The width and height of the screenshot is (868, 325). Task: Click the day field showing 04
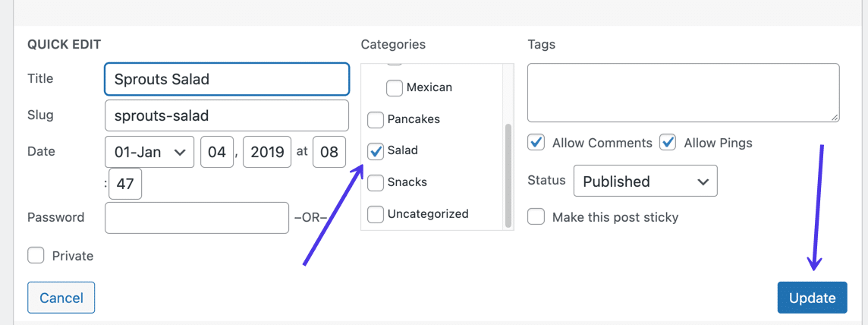pyautogui.click(x=217, y=153)
